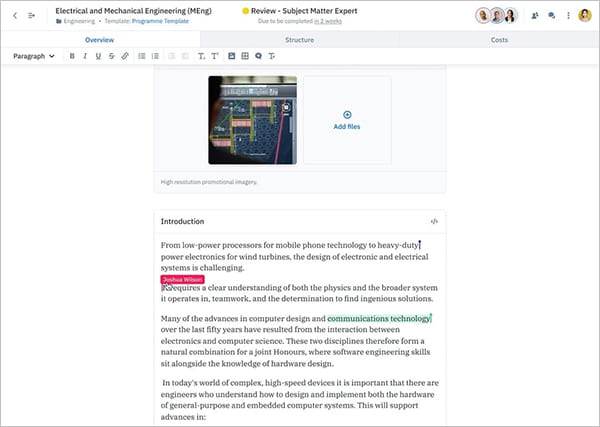Viewport: 600px width, 427px height.
Task: Click the Engineering folder icon in breadcrumb
Action: tap(59, 21)
